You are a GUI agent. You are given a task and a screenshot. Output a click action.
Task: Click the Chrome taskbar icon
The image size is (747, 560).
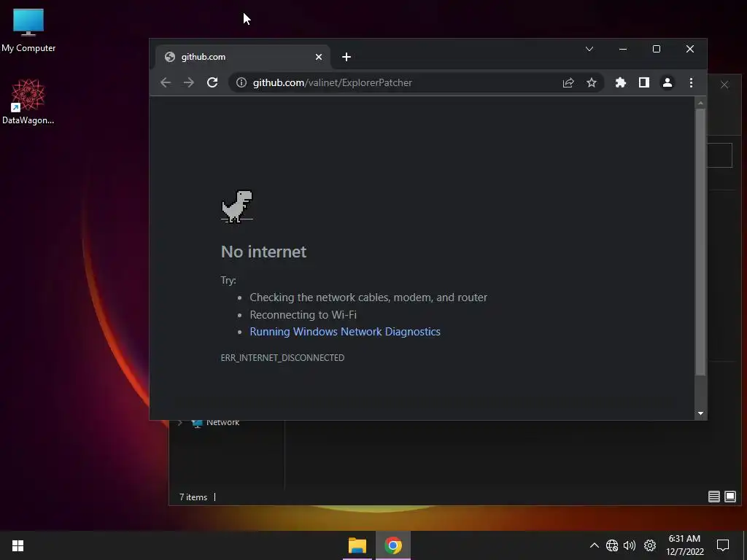(393, 545)
